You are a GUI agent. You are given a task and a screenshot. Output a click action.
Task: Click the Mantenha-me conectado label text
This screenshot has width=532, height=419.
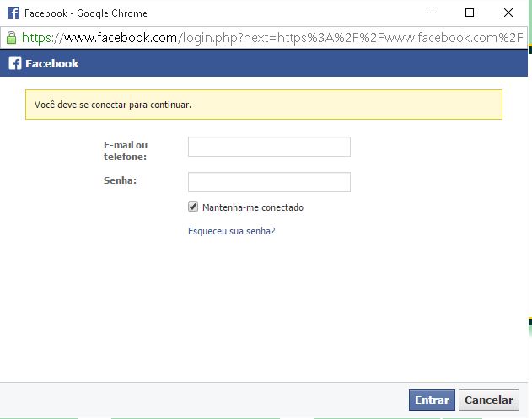(253, 207)
